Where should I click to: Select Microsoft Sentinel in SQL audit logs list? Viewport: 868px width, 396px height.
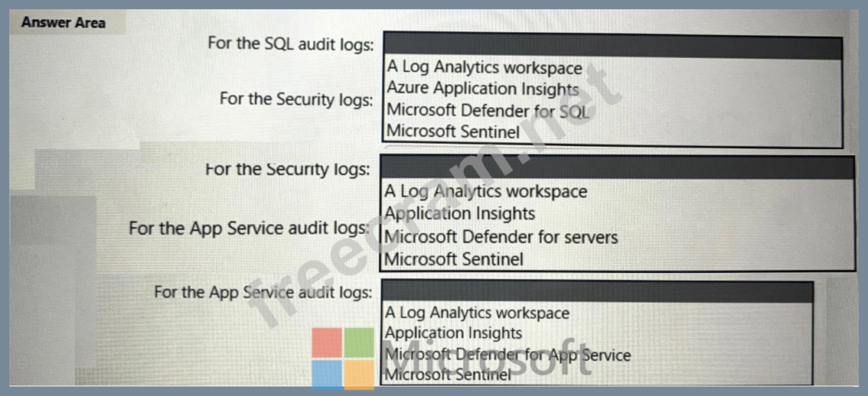(452, 131)
